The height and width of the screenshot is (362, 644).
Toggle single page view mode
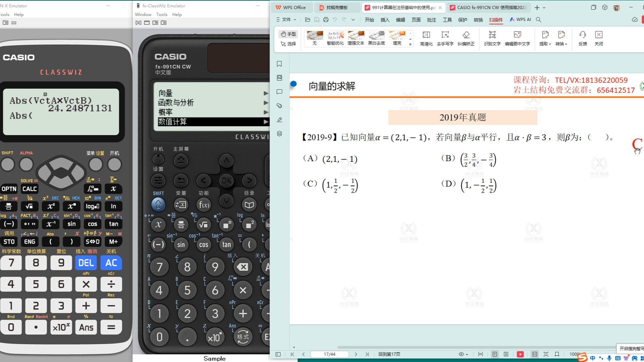pyautogui.click(x=495, y=354)
